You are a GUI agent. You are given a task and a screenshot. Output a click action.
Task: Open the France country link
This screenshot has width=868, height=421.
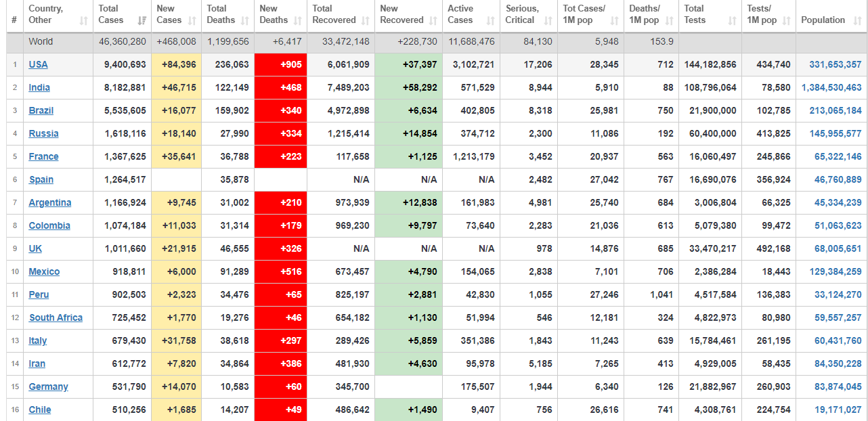point(43,156)
